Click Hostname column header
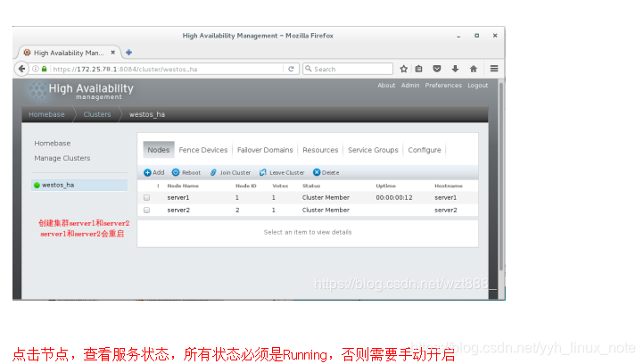Viewport: 644px width, 364px height. (x=449, y=186)
